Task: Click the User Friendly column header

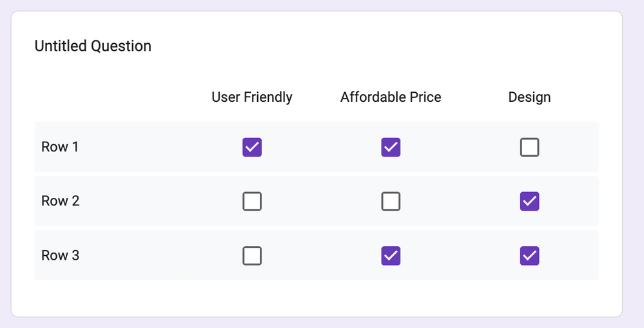Action: (252, 97)
